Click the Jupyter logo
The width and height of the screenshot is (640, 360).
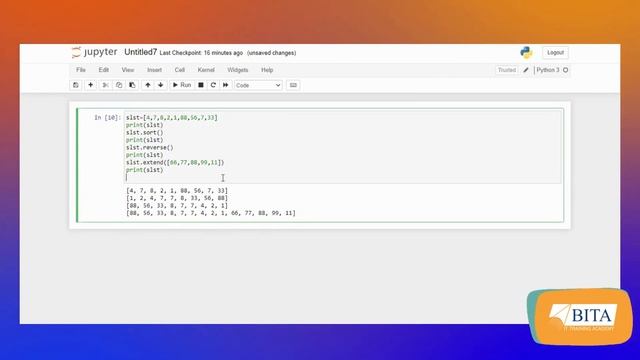[x=94, y=52]
